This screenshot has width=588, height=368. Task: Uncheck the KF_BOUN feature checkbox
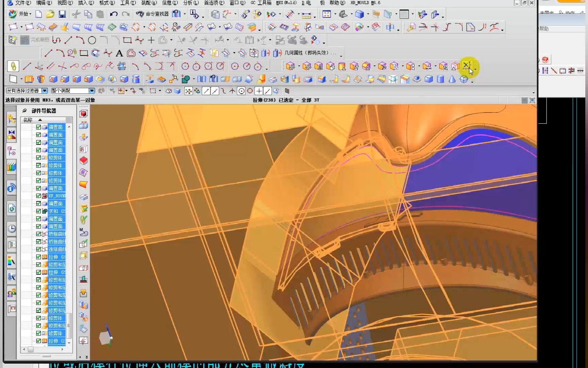click(38, 196)
